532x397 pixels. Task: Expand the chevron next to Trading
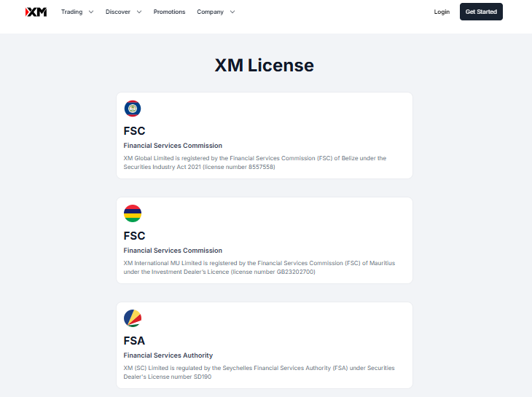point(91,12)
